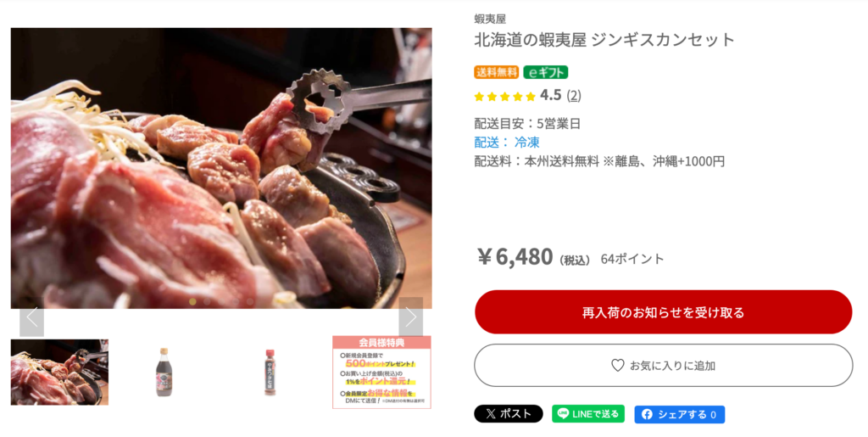Click the LINE logo on the LINEで送る button
The image size is (868, 437).
click(x=563, y=414)
